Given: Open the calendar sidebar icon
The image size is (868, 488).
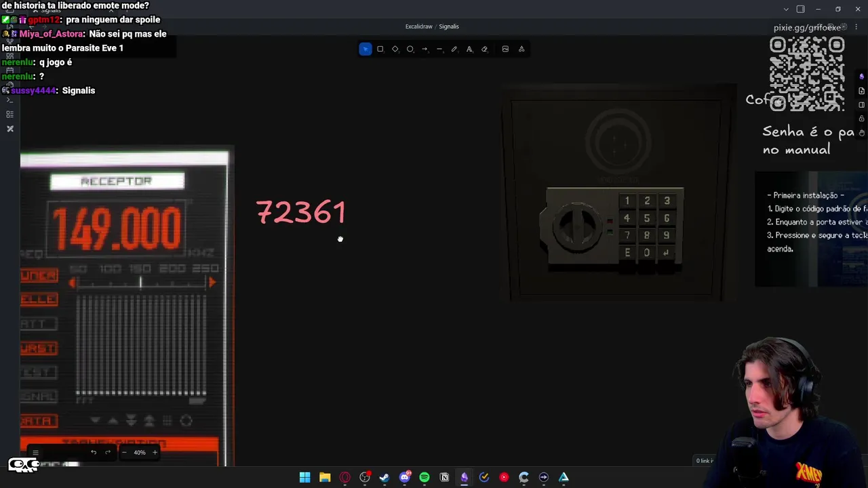Looking at the screenshot, I should coord(9,71).
